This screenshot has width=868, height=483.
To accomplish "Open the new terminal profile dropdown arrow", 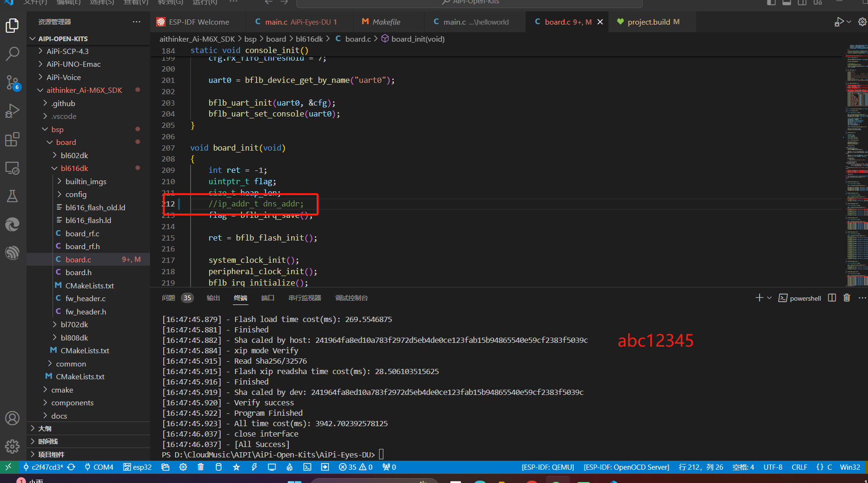I will 769,298.
